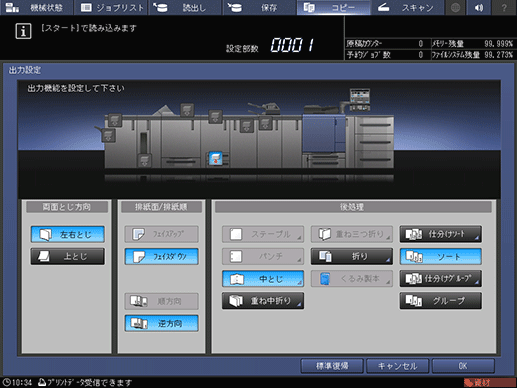Open 折り fold settings
The image size is (517, 388).
pos(352,256)
